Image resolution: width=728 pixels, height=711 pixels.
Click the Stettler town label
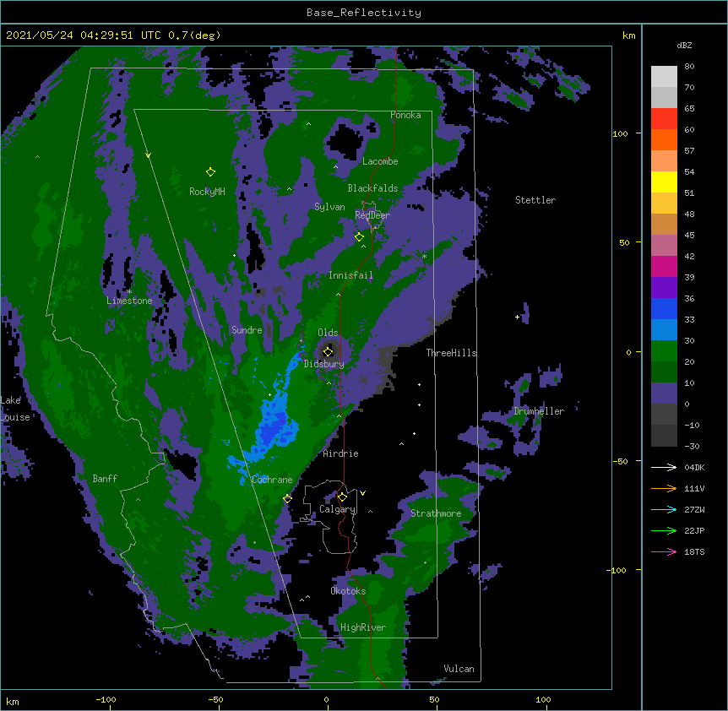(535, 200)
